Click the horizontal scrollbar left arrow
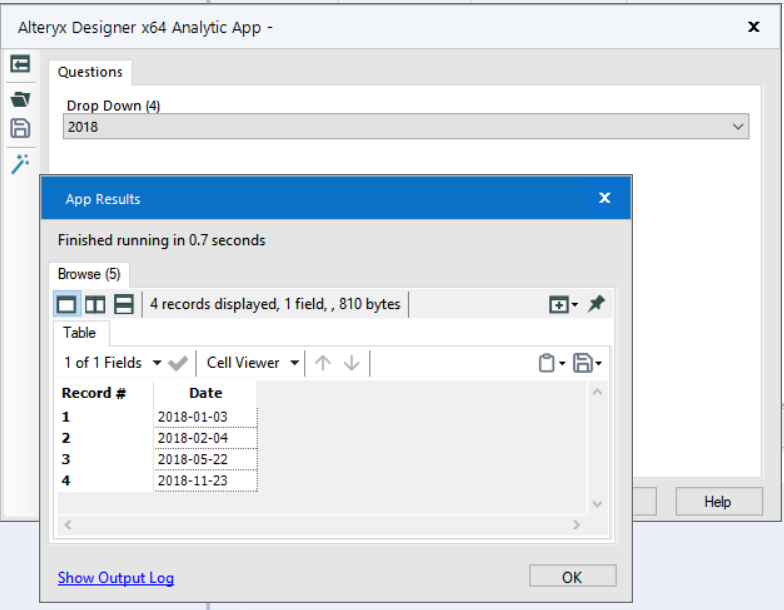784x610 pixels. [x=68, y=524]
